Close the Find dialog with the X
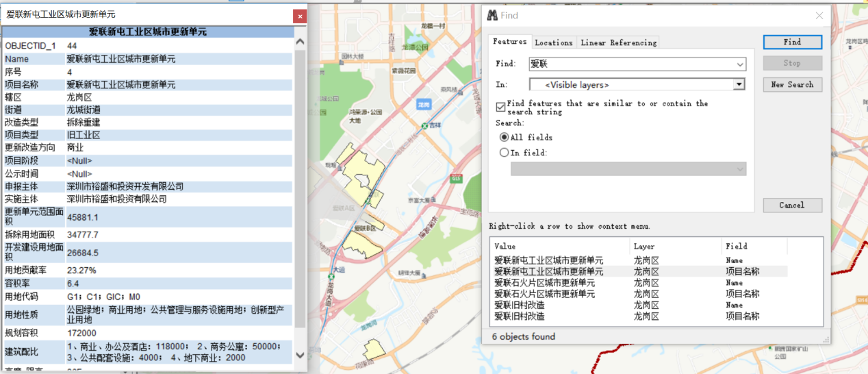 pos(819,16)
